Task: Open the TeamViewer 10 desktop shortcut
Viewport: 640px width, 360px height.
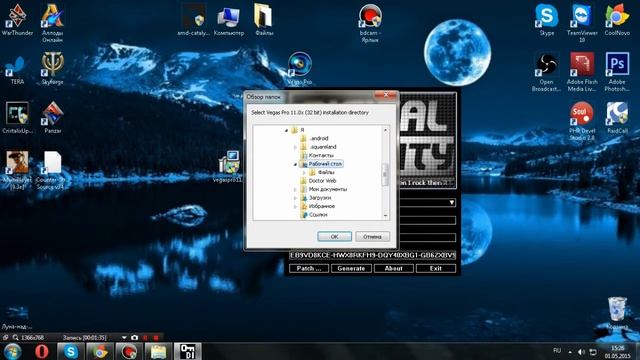Action: (582, 23)
